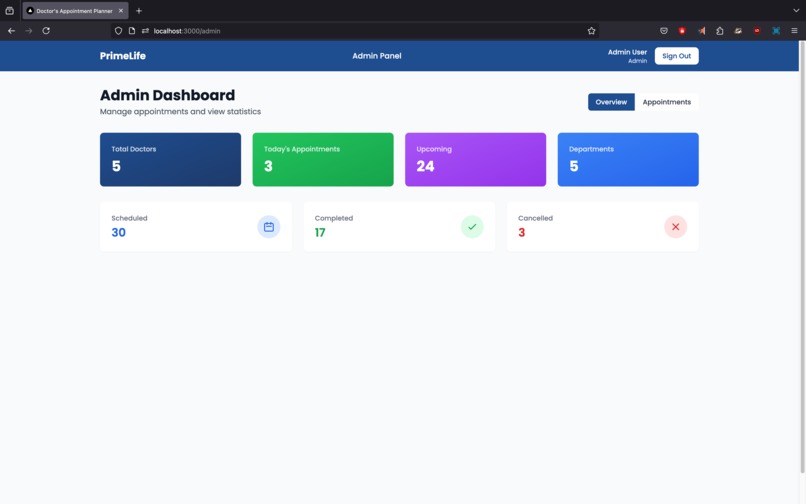Viewport: 806px width, 504px height.
Task: Click the Departments blue stat card
Action: (628, 159)
